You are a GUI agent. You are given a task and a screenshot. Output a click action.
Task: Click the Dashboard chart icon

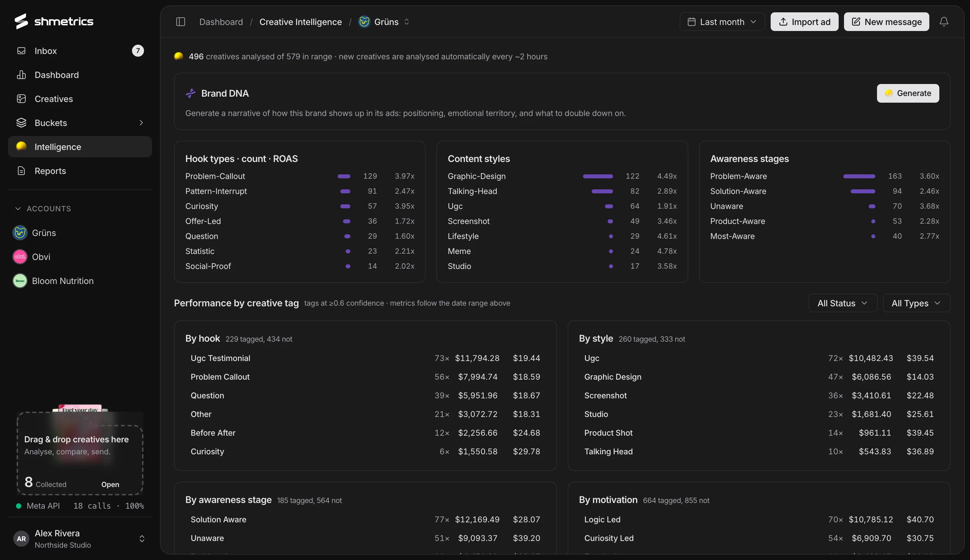click(x=22, y=75)
